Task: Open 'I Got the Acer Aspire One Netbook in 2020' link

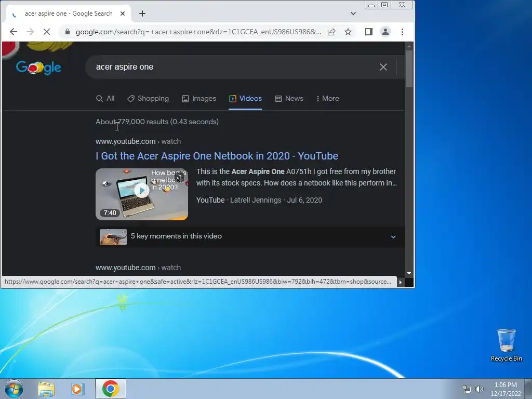Action: 217,156
